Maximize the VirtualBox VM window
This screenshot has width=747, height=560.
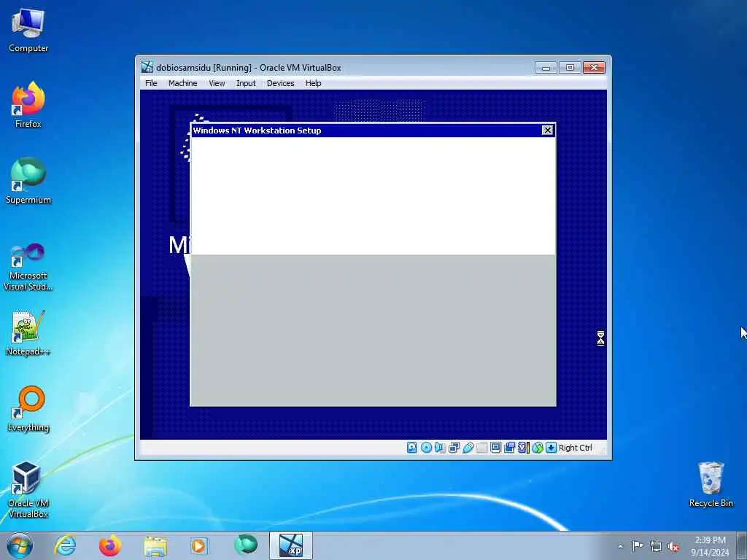pos(570,68)
